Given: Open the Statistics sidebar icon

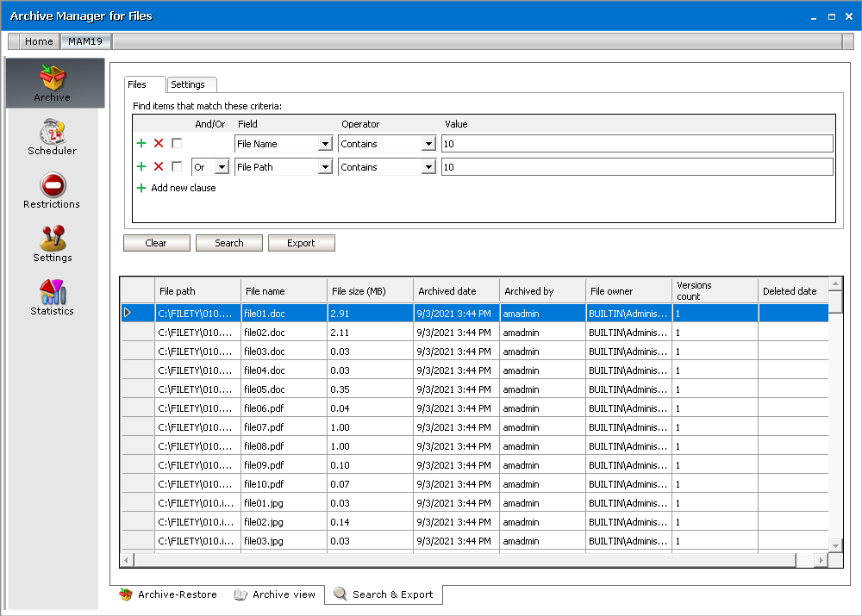Looking at the screenshot, I should coord(53,298).
